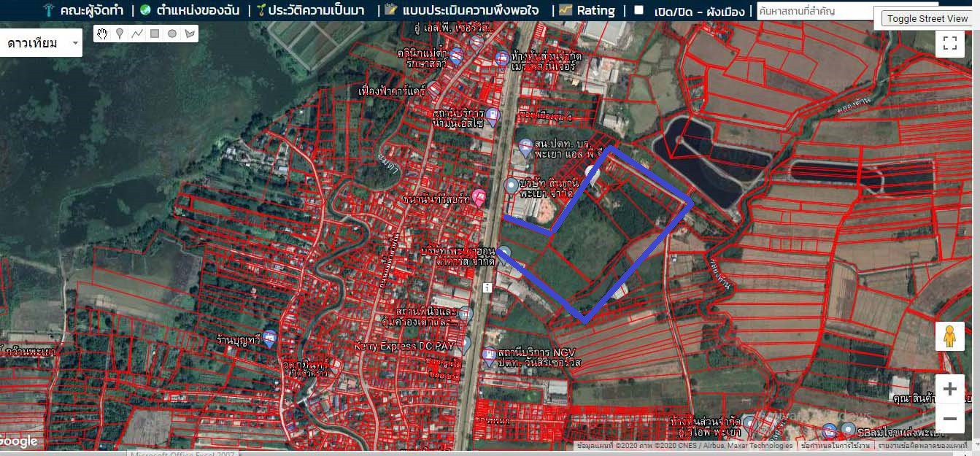Focus the ค้นหาสถานที่สำคัญ search field

pos(814,11)
